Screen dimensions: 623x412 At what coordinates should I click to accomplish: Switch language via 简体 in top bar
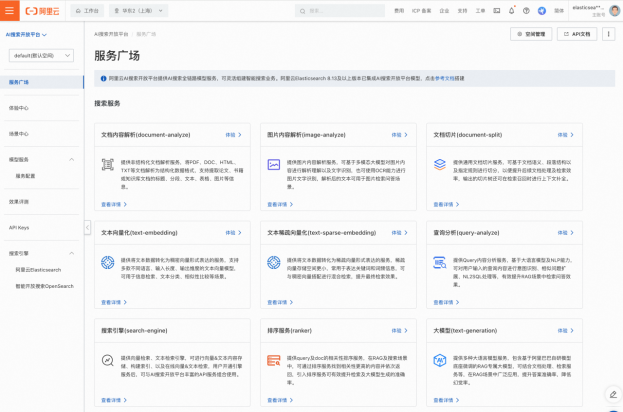pyautogui.click(x=559, y=11)
